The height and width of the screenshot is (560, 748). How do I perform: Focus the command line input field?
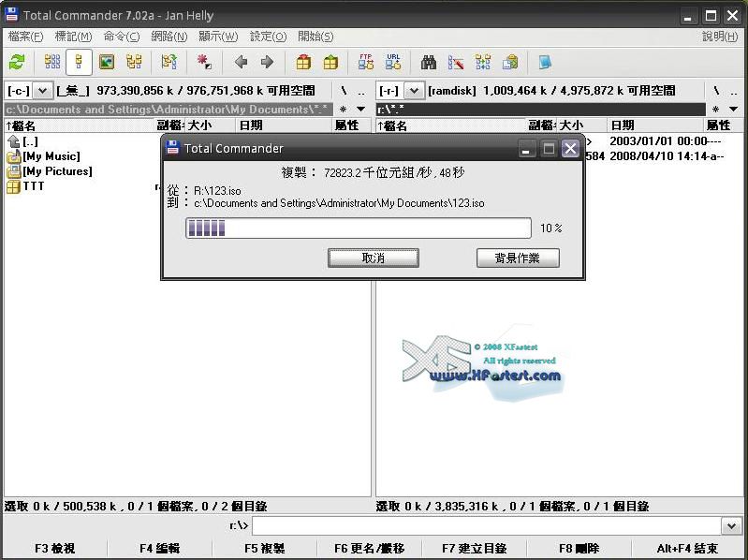[488, 526]
